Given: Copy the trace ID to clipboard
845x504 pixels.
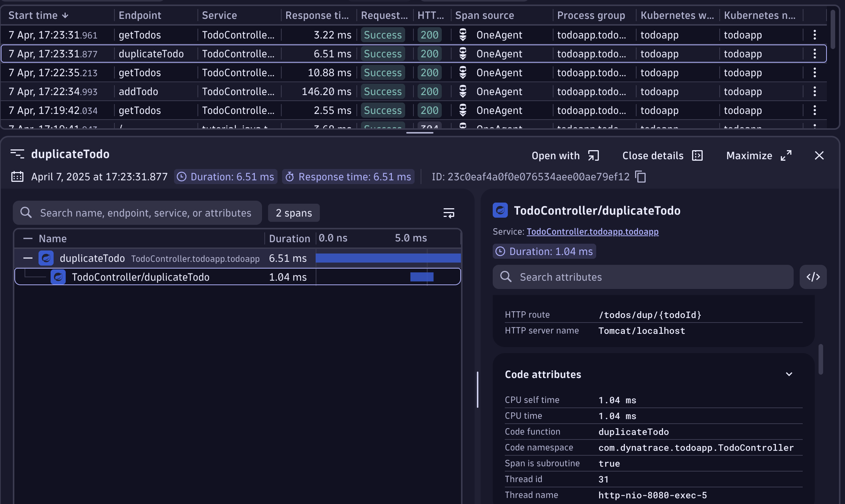Looking at the screenshot, I should pyautogui.click(x=641, y=177).
